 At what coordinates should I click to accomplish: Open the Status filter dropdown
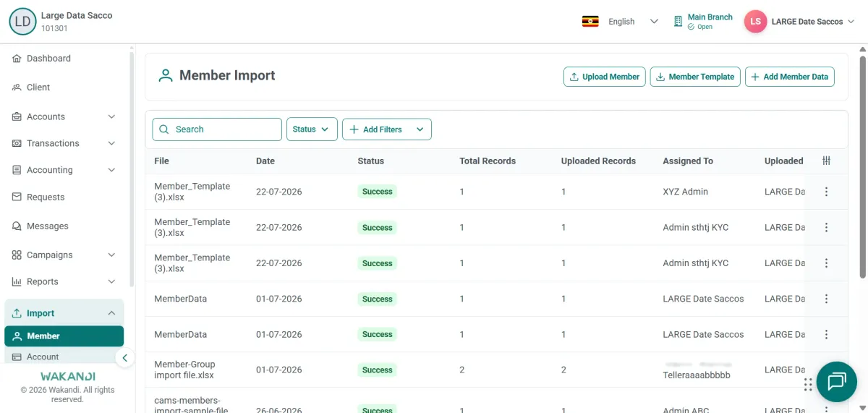click(x=312, y=129)
